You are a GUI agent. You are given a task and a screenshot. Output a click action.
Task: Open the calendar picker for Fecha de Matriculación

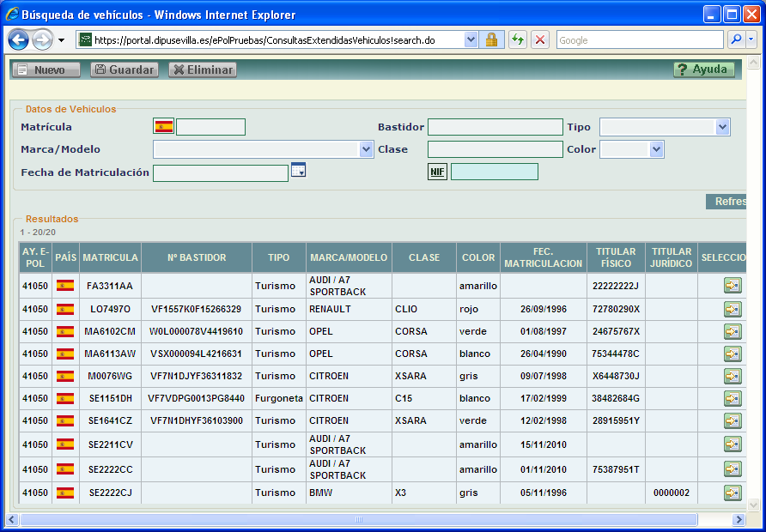click(298, 170)
